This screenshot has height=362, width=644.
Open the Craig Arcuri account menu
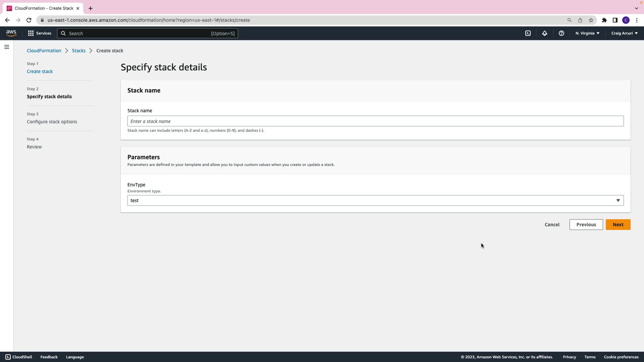[x=624, y=33]
